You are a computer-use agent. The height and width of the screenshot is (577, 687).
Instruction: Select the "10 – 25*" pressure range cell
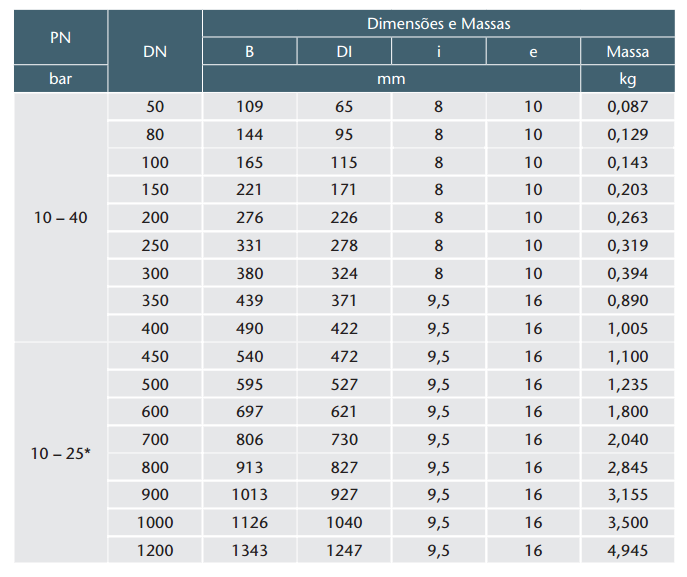tap(60, 453)
